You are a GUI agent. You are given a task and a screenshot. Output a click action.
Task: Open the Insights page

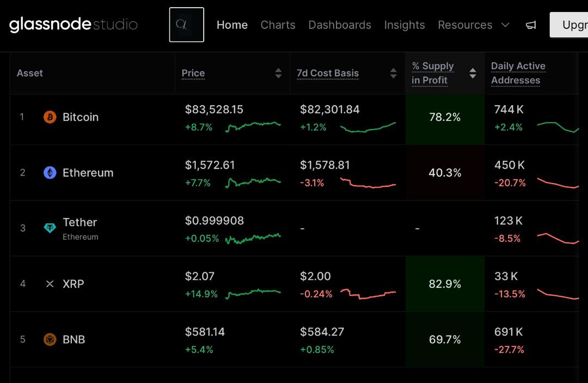click(x=405, y=25)
